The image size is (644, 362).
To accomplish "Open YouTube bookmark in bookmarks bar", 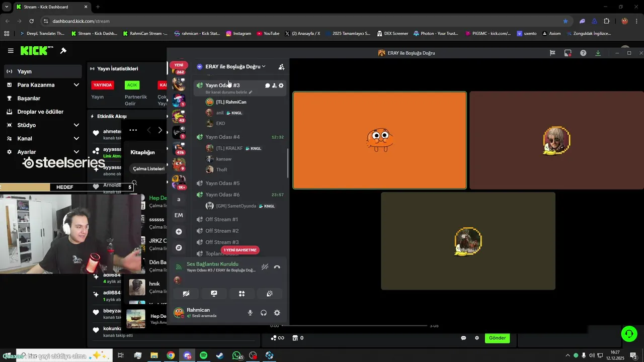I will pos(268,34).
